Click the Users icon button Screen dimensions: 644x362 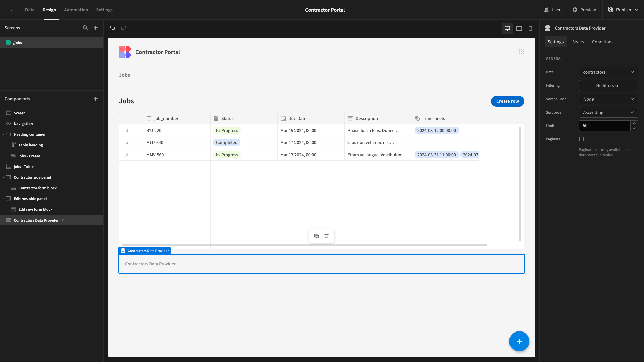pyautogui.click(x=553, y=10)
